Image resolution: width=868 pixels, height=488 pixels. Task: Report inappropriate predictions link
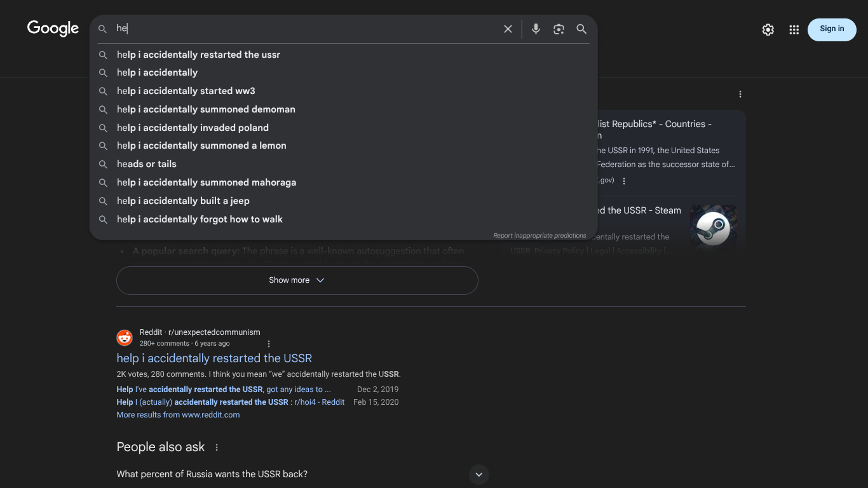coord(539,236)
